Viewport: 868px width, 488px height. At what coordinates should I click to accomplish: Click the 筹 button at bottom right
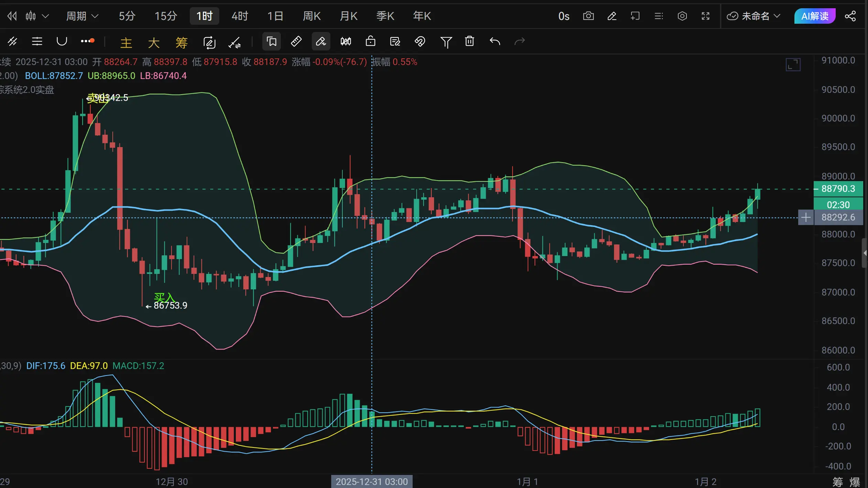point(837,482)
